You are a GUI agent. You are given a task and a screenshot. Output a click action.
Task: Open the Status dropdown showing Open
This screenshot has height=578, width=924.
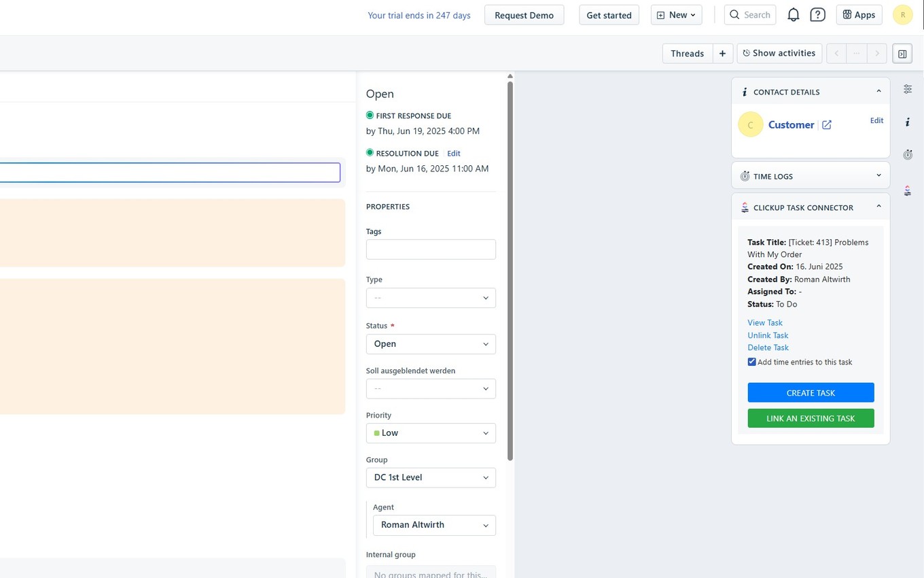(x=431, y=343)
